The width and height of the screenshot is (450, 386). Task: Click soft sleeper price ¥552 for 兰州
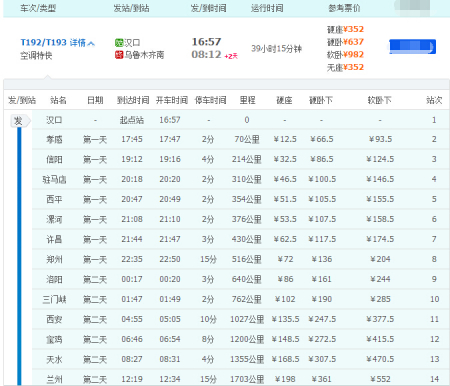click(x=380, y=379)
